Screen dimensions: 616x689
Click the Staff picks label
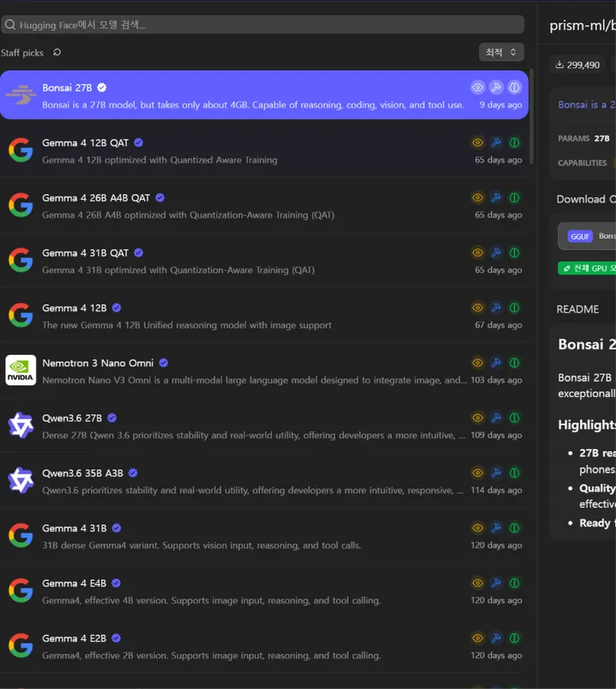click(22, 52)
